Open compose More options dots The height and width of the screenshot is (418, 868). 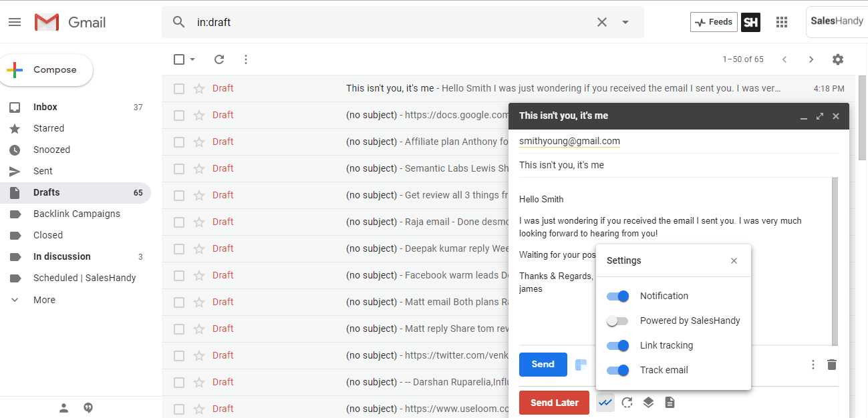(813, 365)
